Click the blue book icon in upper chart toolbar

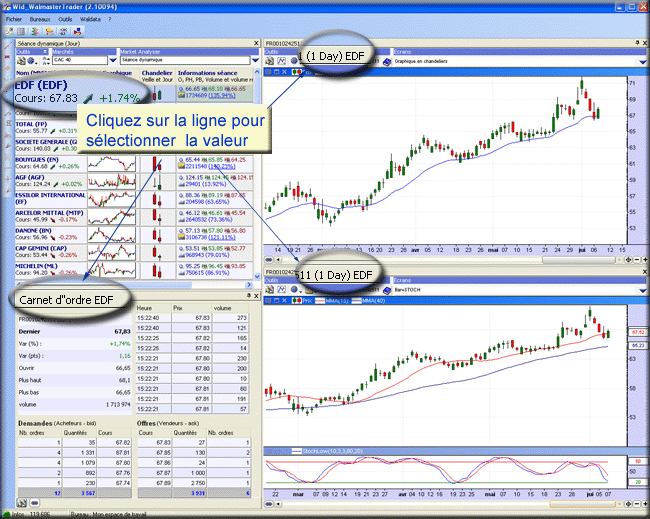pyautogui.click(x=387, y=61)
